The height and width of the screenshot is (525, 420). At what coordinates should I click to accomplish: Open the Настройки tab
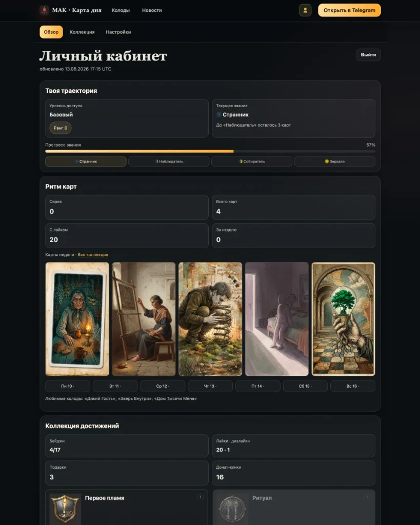pyautogui.click(x=118, y=32)
